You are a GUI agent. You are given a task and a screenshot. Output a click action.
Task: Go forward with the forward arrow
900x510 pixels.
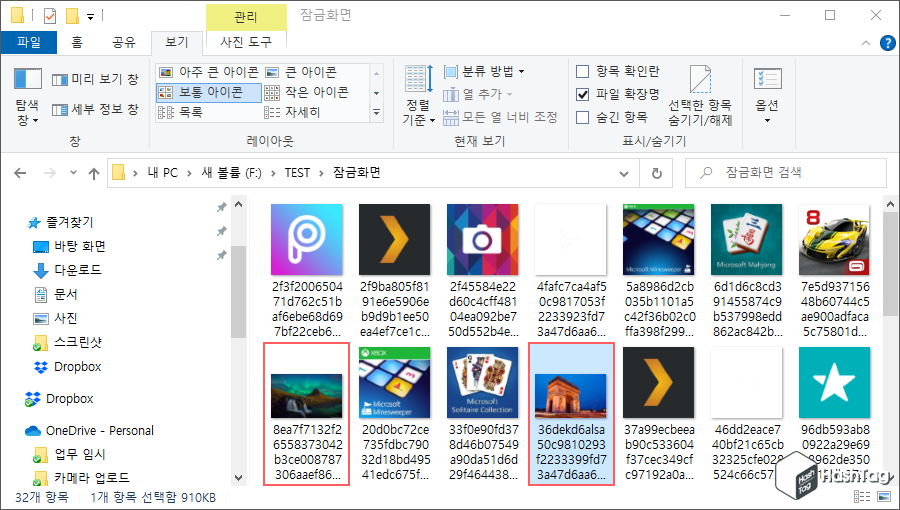(50, 173)
